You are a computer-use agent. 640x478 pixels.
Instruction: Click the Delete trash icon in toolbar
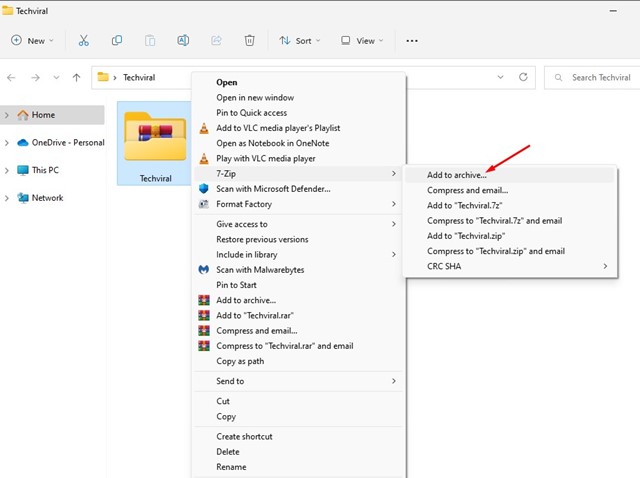click(249, 41)
